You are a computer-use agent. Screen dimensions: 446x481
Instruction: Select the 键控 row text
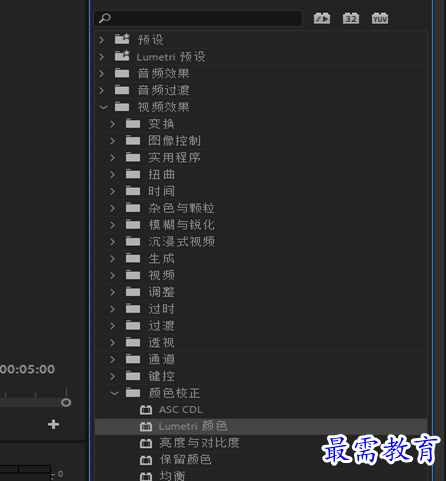coord(161,376)
